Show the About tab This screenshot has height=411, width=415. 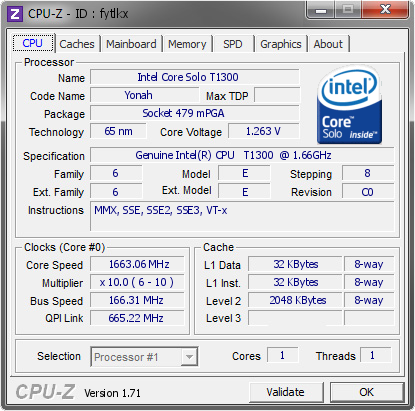click(328, 44)
